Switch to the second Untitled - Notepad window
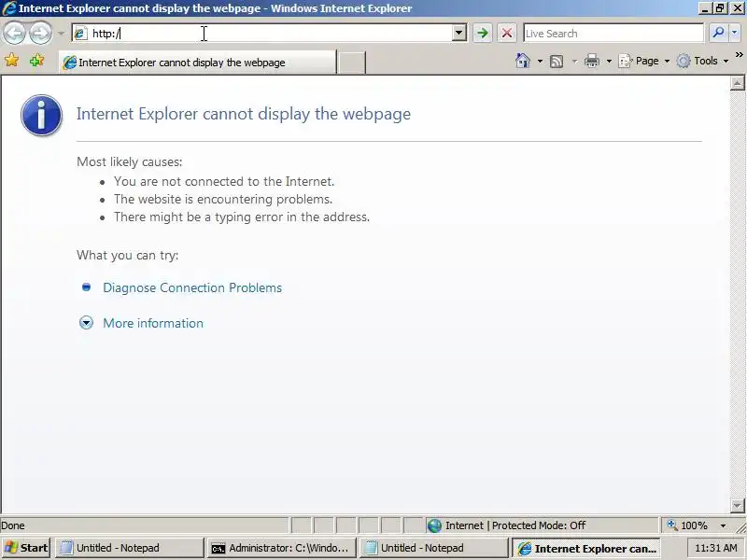The image size is (747, 560). tap(432, 548)
